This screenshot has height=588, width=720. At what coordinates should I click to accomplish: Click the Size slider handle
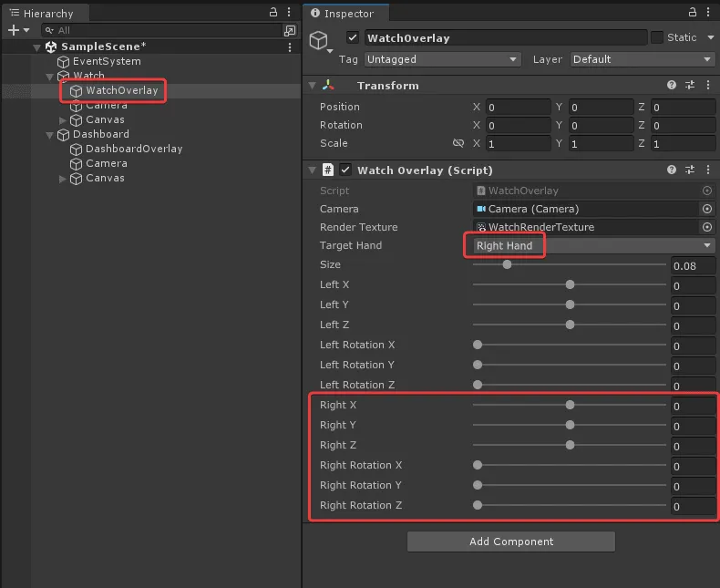click(x=507, y=264)
